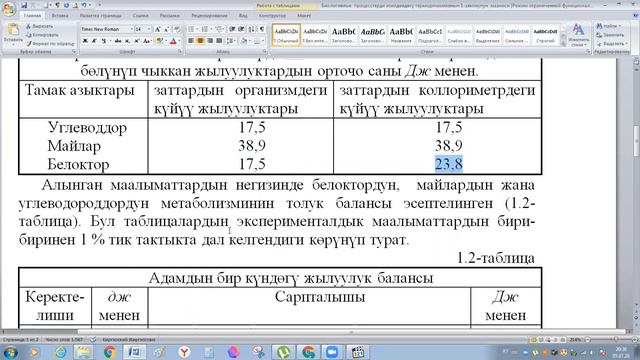Toggle subscript formatting
Image resolution: width=640 pixels, height=360 pixels.
(128, 41)
